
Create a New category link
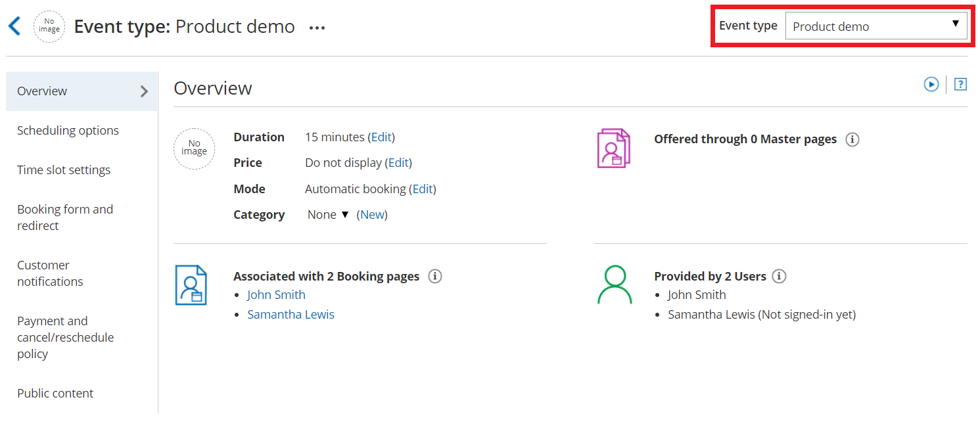[372, 215]
